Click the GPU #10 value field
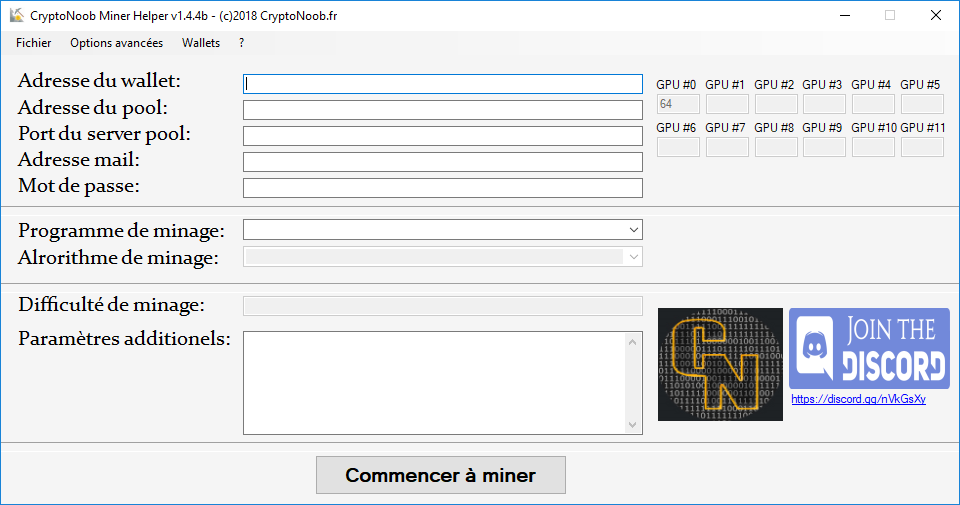Image resolution: width=960 pixels, height=505 pixels. coord(873,147)
